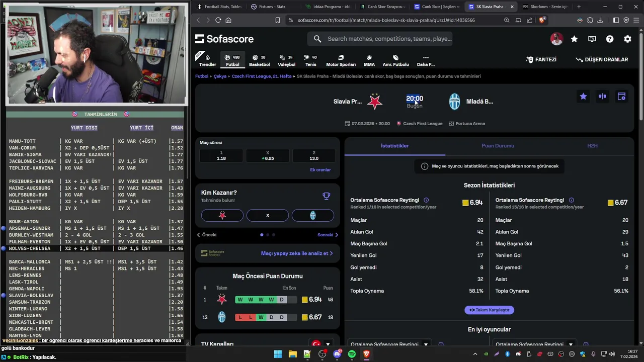
Task: Click the Slavia Praha team logo
Action: pyautogui.click(x=374, y=102)
